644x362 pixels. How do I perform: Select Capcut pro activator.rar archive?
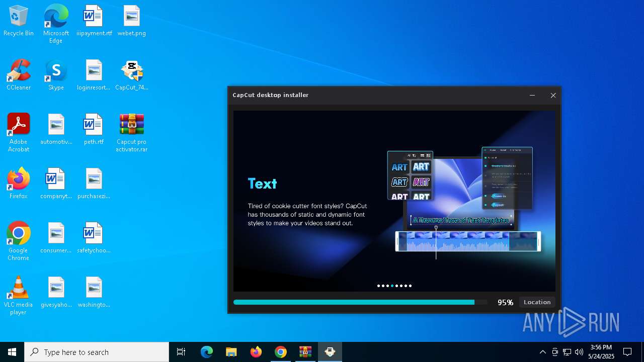click(x=132, y=133)
